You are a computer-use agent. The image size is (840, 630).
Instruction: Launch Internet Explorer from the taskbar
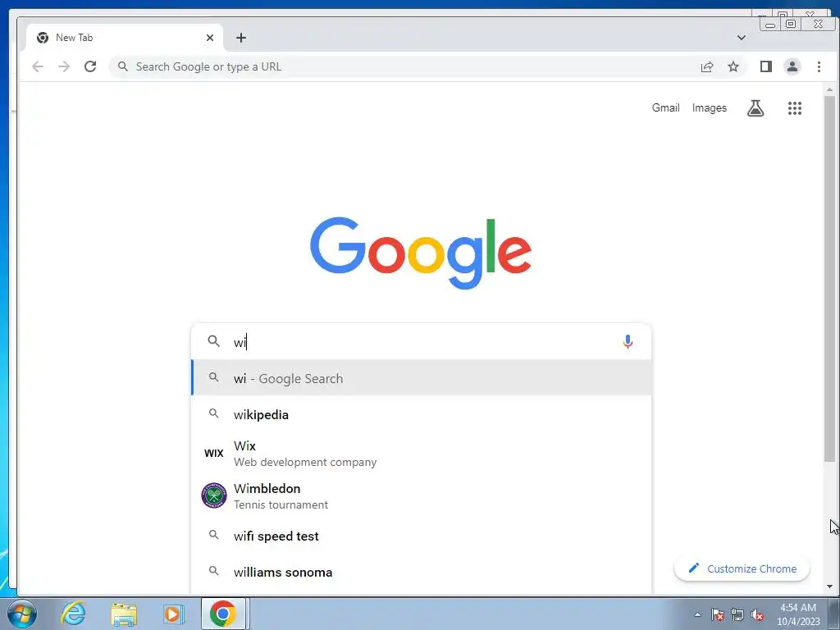pyautogui.click(x=73, y=614)
